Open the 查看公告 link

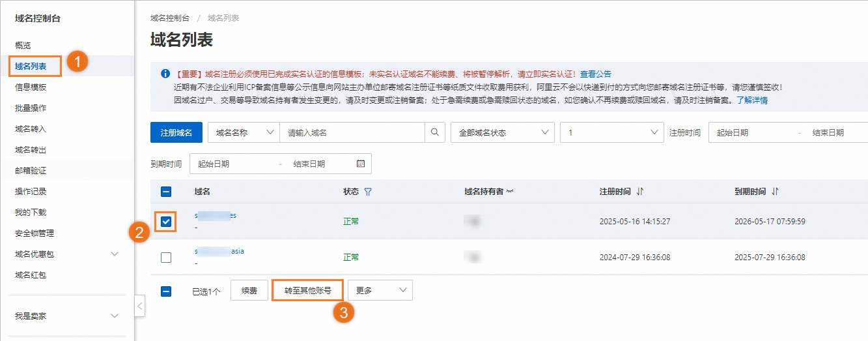pos(596,74)
